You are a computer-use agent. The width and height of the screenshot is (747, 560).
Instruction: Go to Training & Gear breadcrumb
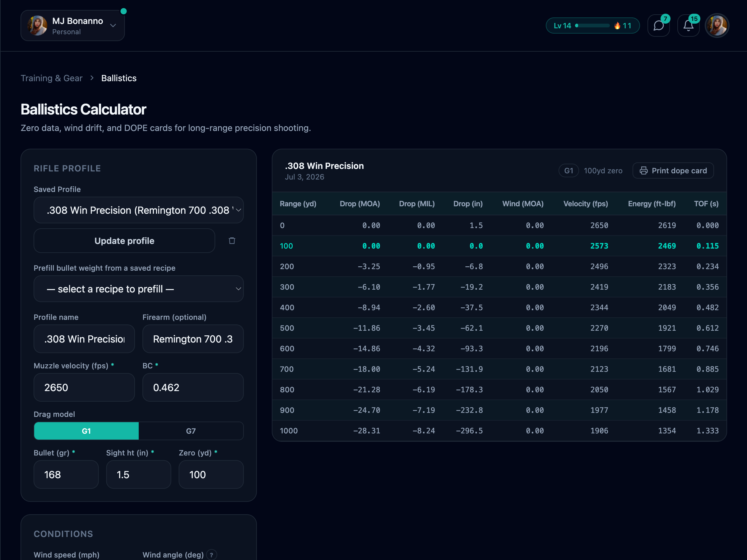[51, 78]
